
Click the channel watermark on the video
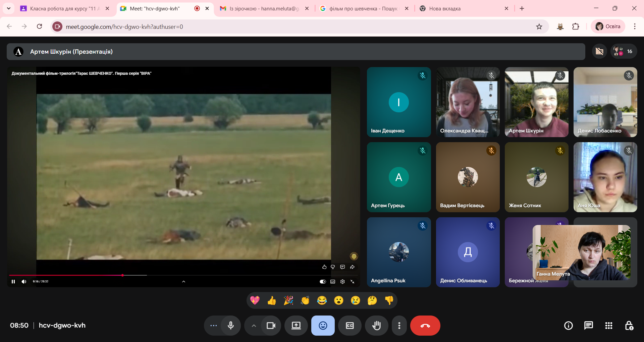[354, 256]
